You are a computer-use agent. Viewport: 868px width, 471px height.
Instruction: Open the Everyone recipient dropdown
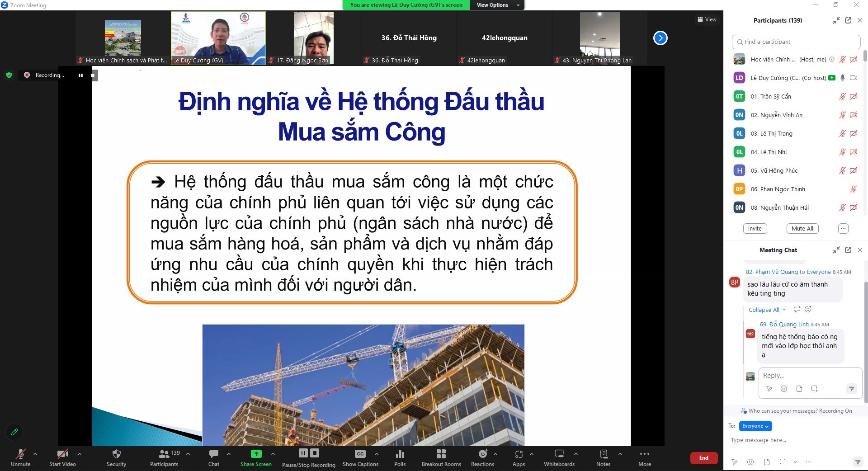755,426
